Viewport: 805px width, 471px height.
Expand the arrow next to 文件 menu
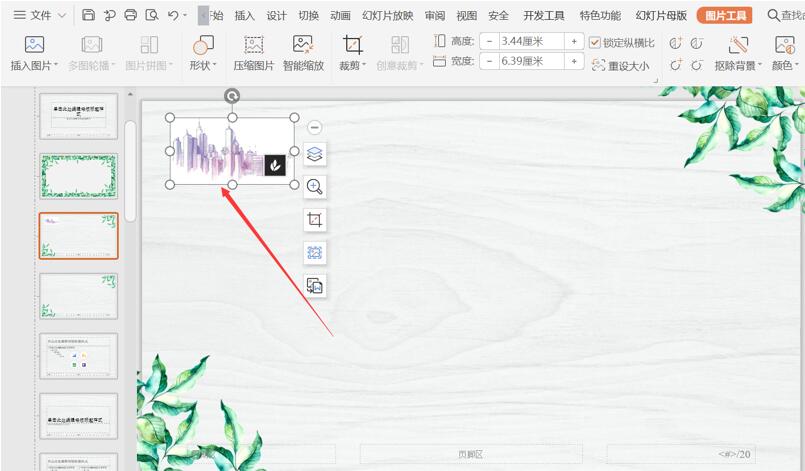pos(62,15)
